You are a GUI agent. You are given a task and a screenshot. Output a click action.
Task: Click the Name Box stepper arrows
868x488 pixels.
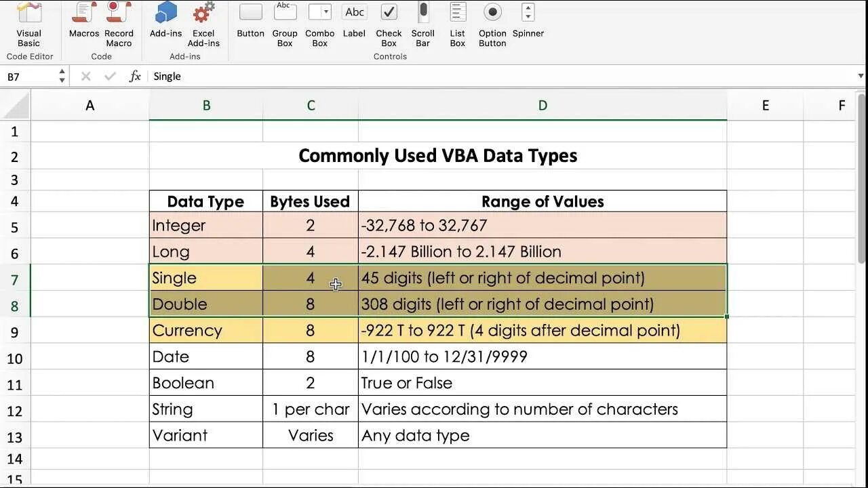(62, 76)
